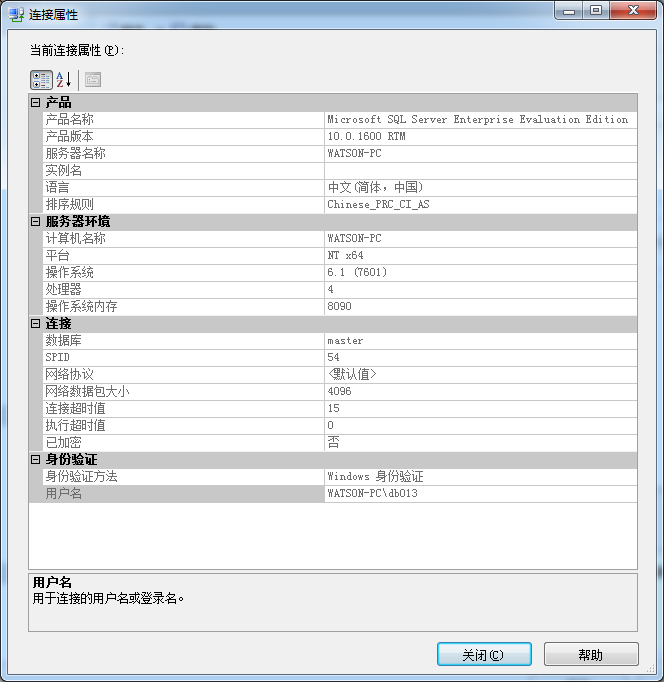
Task: Select the 计算机名称 property label
Action: click(x=75, y=238)
